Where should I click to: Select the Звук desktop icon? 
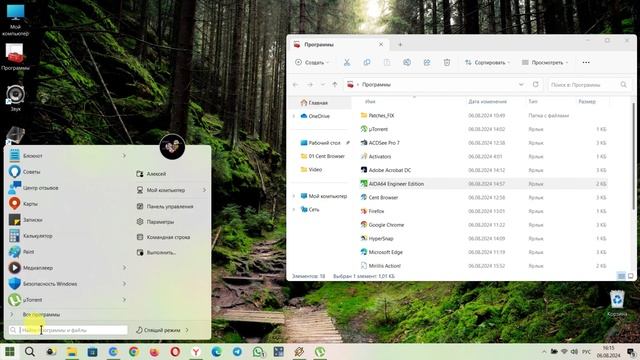[x=16, y=98]
